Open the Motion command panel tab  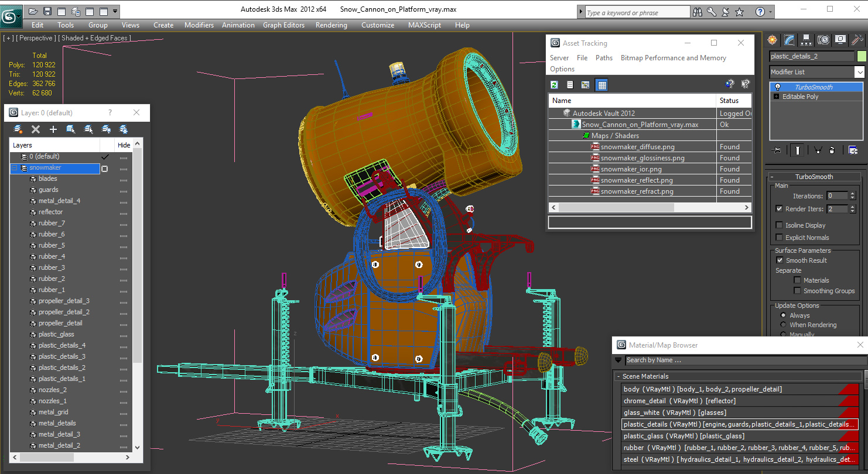[x=823, y=40]
